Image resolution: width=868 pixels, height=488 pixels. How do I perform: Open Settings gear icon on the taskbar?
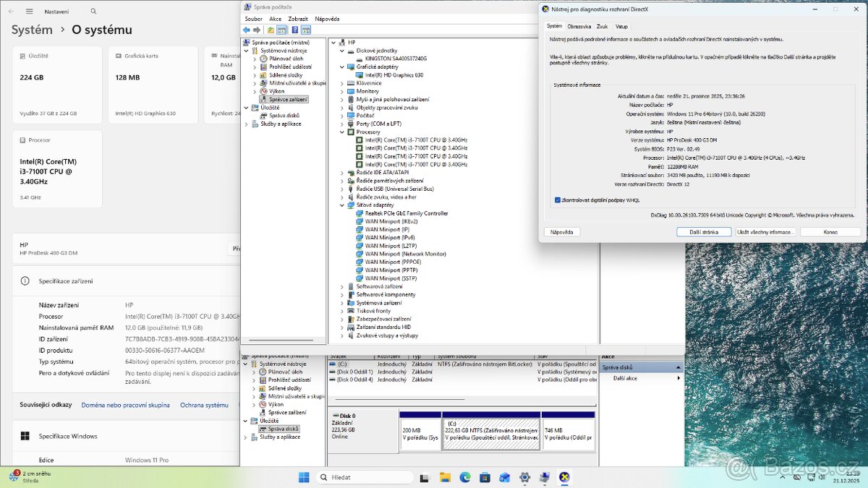click(x=525, y=477)
